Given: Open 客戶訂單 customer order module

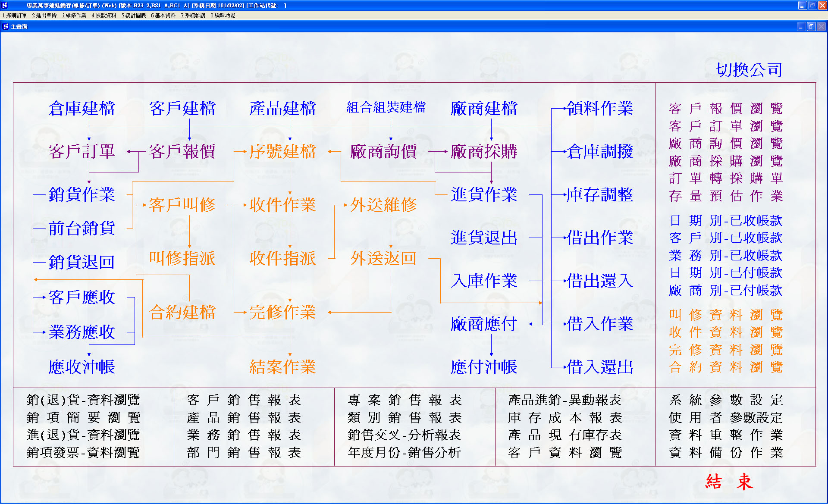Looking at the screenshot, I should coord(82,152).
